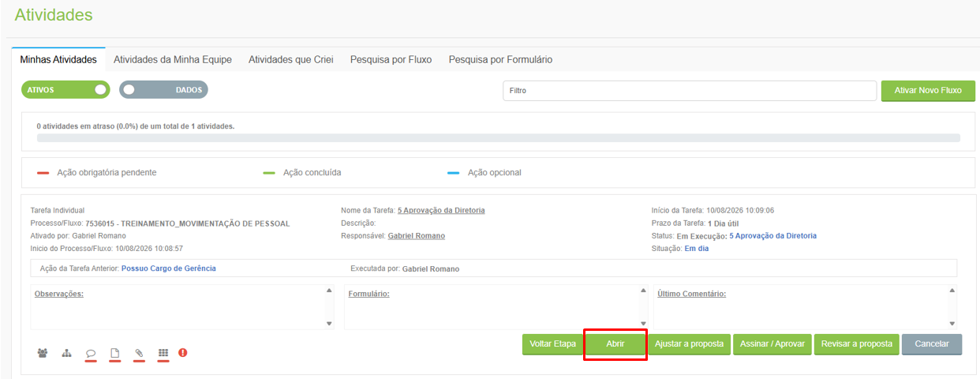This screenshot has height=379, width=980.
Task: Click the Abrir button
Action: click(x=615, y=344)
